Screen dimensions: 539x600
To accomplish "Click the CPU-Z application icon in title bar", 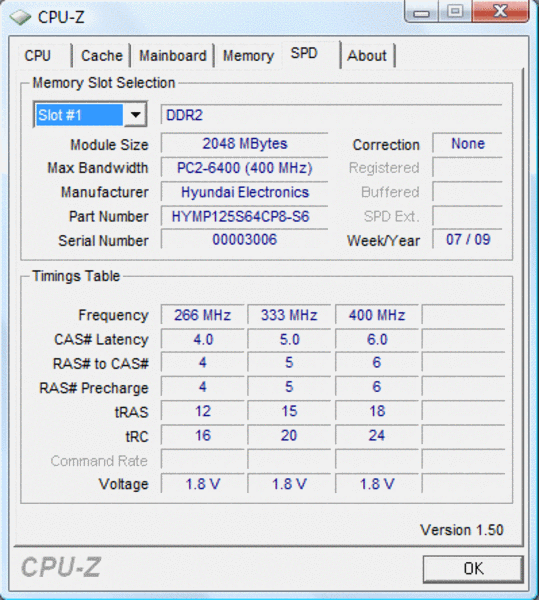I will pyautogui.click(x=20, y=18).
